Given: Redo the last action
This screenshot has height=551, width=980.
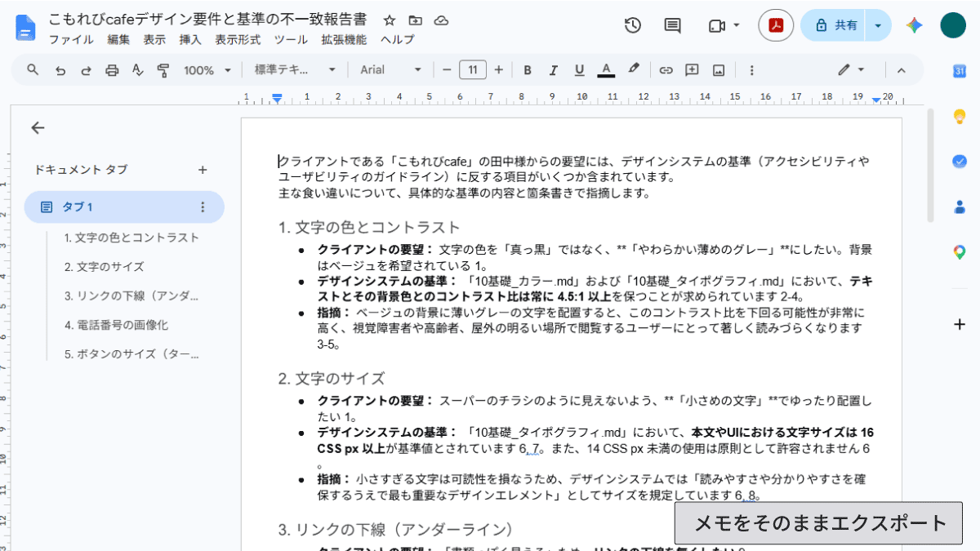Looking at the screenshot, I should pos(86,70).
